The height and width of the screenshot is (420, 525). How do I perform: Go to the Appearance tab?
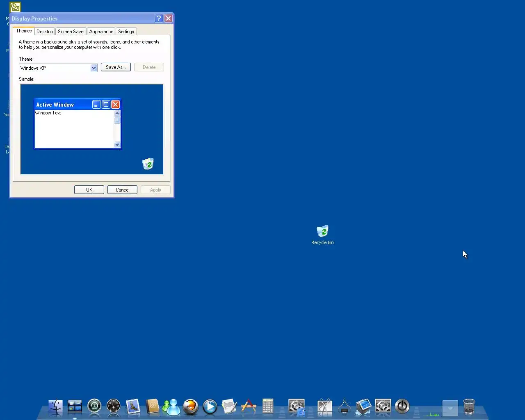101,32
